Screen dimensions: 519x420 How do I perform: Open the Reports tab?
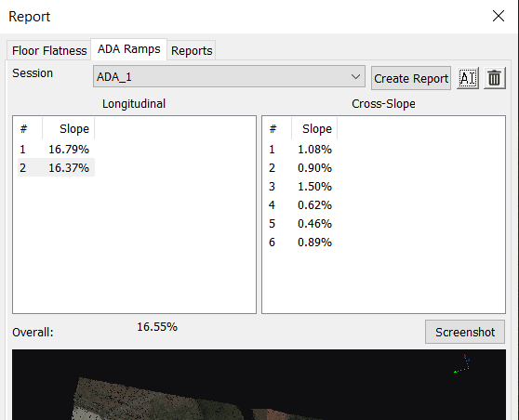[192, 50]
